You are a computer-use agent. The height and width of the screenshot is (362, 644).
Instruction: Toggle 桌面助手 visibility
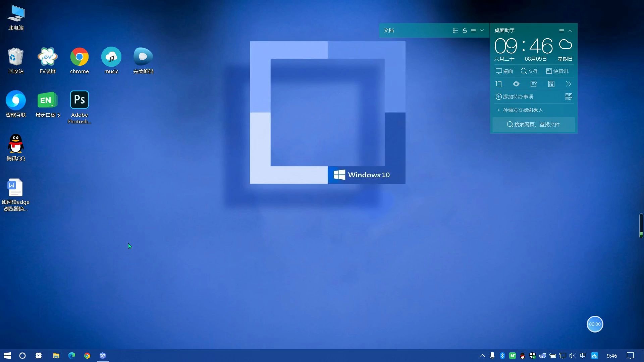571,30
